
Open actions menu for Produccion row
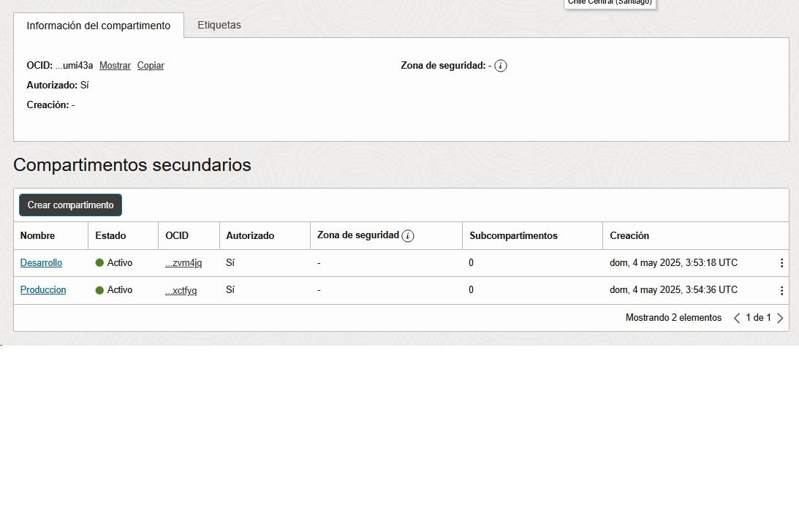781,290
